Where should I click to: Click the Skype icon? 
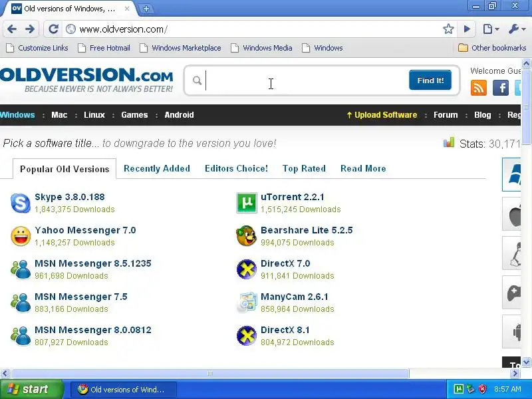[21, 203]
